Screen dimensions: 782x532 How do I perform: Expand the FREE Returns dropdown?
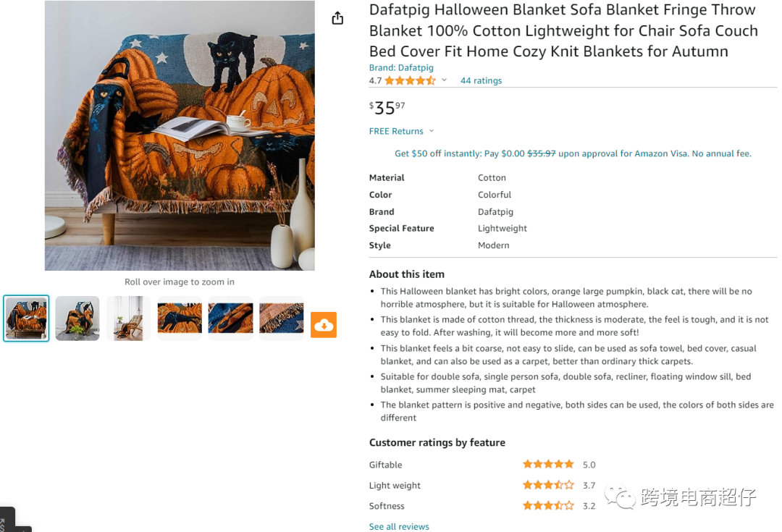(431, 131)
